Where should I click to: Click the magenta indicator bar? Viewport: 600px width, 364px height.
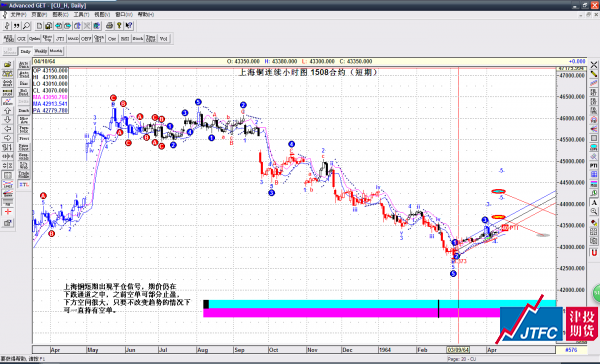[351, 313]
